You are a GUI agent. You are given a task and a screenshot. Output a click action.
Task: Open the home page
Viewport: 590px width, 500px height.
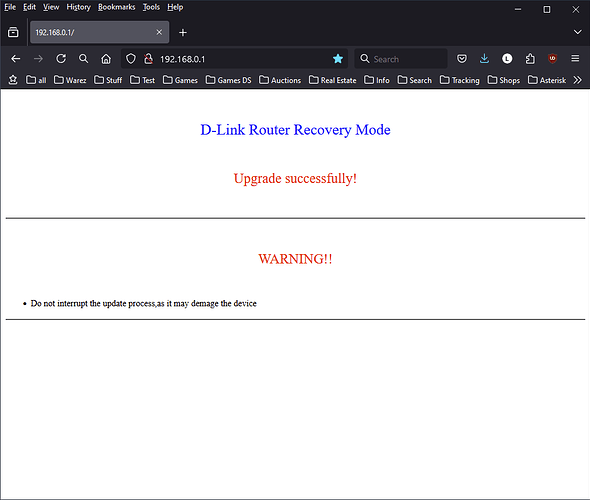point(106,59)
